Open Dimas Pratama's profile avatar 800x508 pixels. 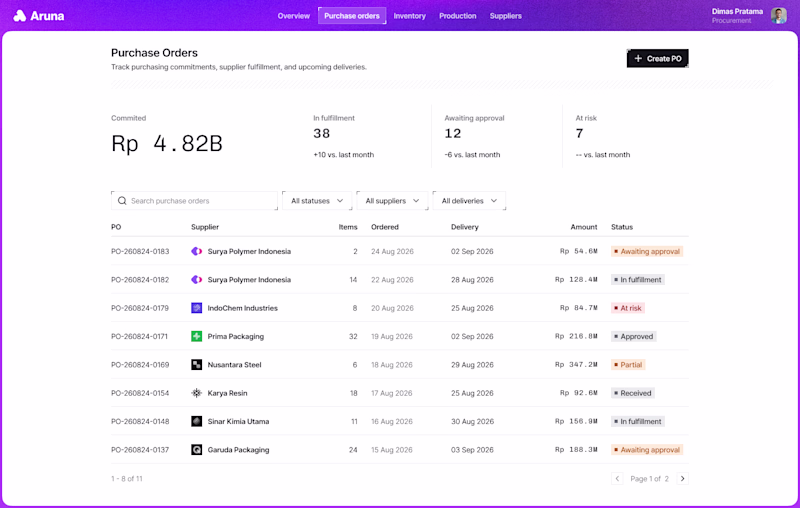tap(779, 16)
